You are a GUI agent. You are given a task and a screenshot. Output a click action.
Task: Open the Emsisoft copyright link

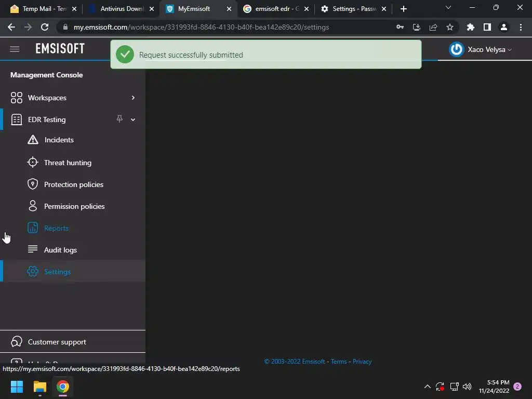pos(295,362)
